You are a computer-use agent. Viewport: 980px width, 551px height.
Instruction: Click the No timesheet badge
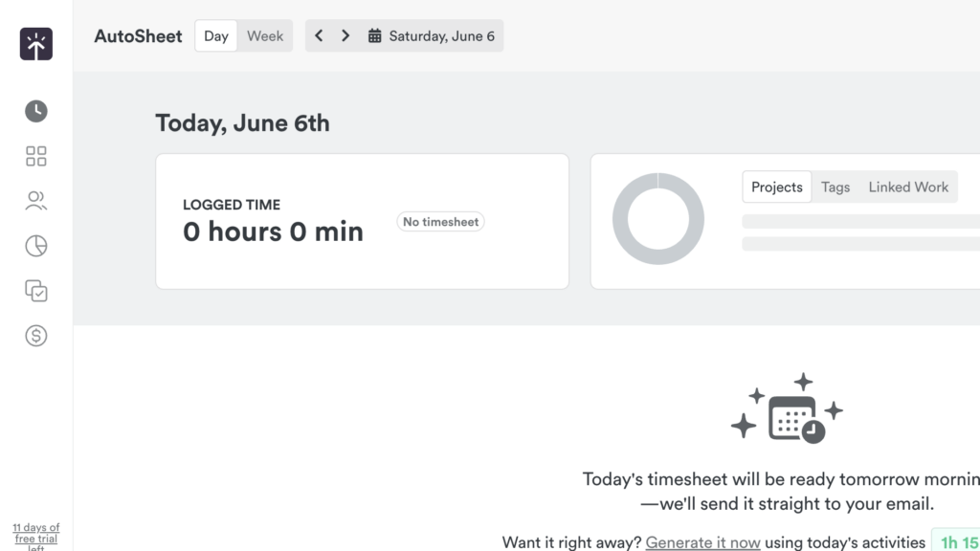tap(440, 222)
